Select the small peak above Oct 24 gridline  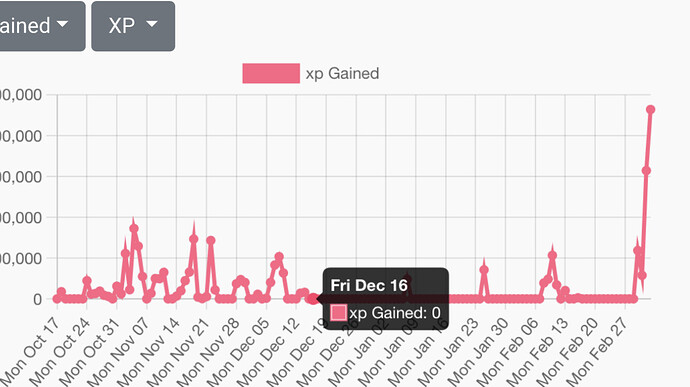pyautogui.click(x=87, y=280)
